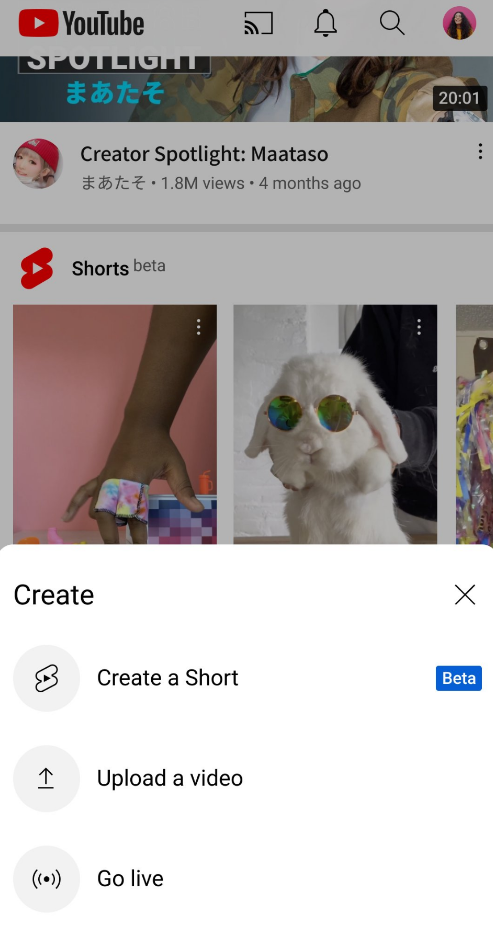Image resolution: width=493 pixels, height=935 pixels.
Task: Select Go live
Action: pos(246,878)
